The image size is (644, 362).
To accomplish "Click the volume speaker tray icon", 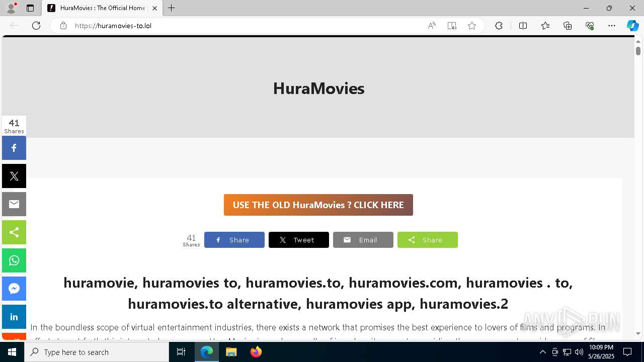I will pyautogui.click(x=579, y=352).
